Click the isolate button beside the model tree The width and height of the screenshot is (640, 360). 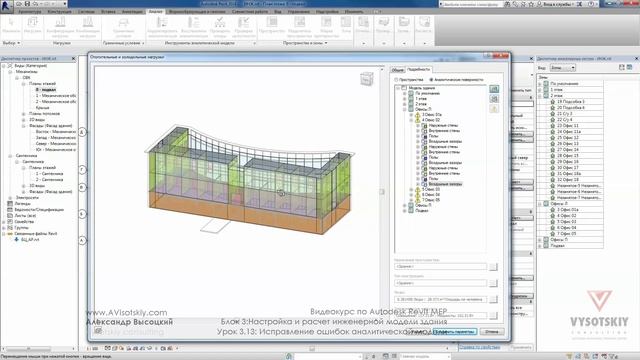tap(494, 99)
